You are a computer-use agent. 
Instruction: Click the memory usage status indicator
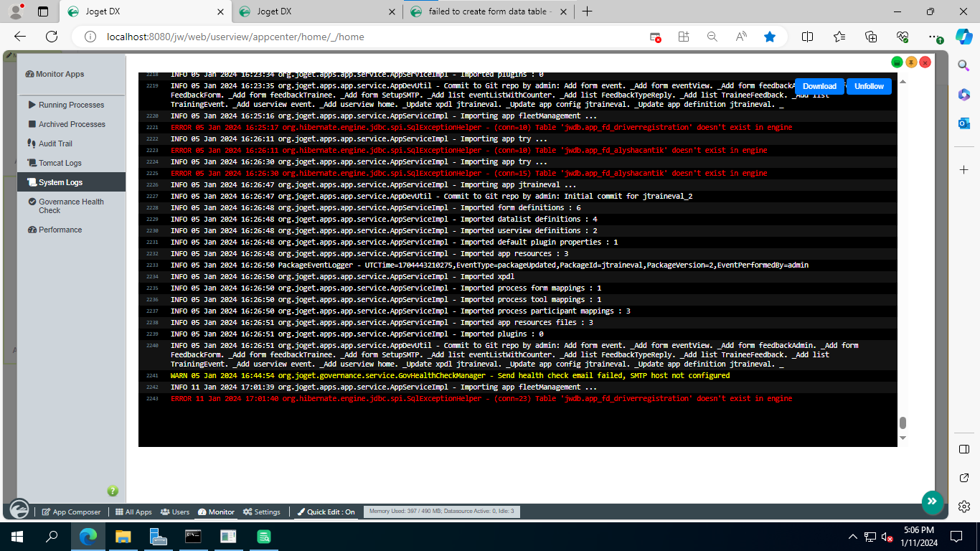click(441, 512)
